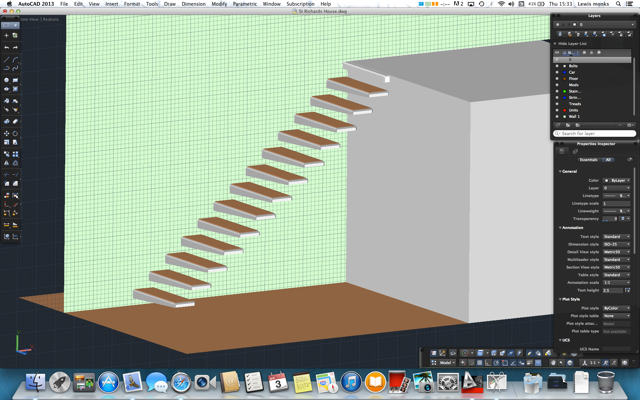
Task: Click the Search for layer field
Action: [x=596, y=133]
